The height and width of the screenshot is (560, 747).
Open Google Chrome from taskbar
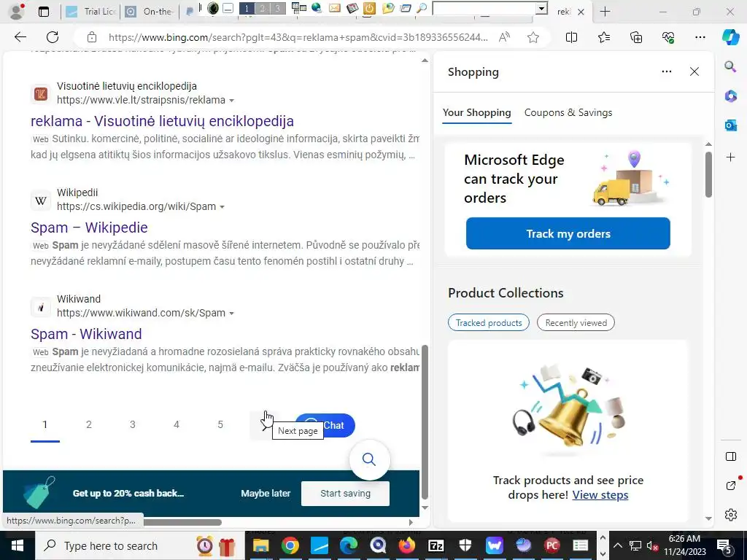[290, 545]
